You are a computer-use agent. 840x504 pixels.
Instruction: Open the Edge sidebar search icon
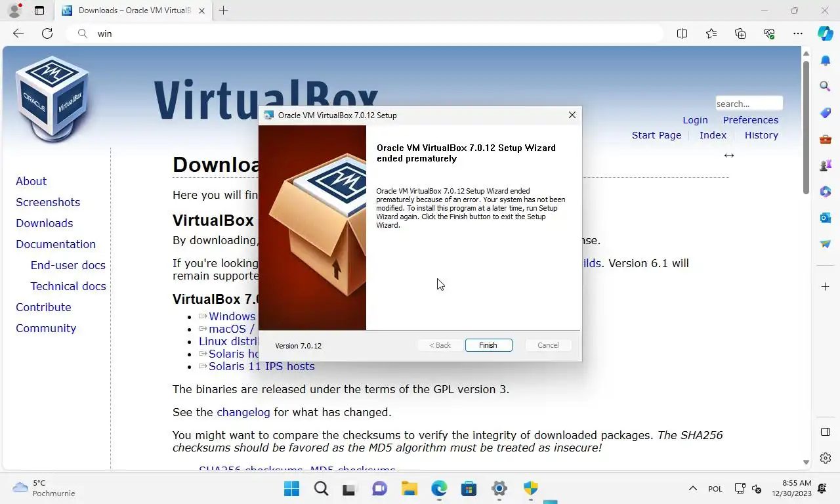[826, 87]
